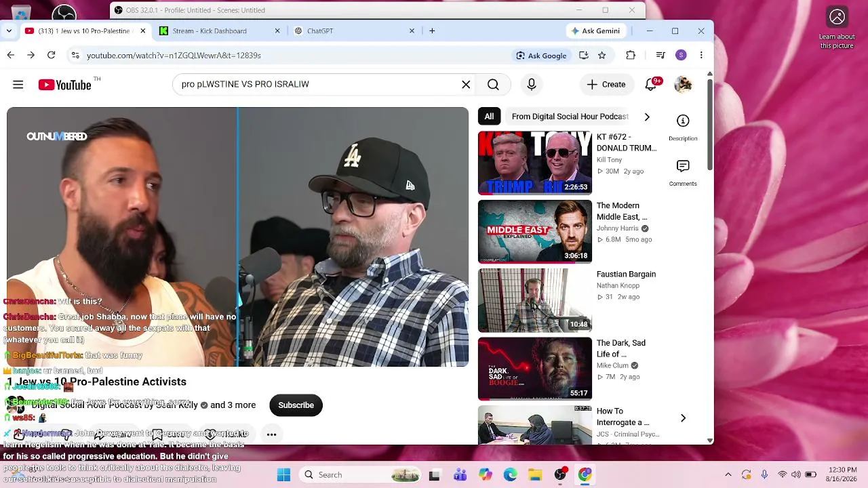Image resolution: width=868 pixels, height=488 pixels.
Task: Open the video Description panel
Action: click(x=683, y=127)
